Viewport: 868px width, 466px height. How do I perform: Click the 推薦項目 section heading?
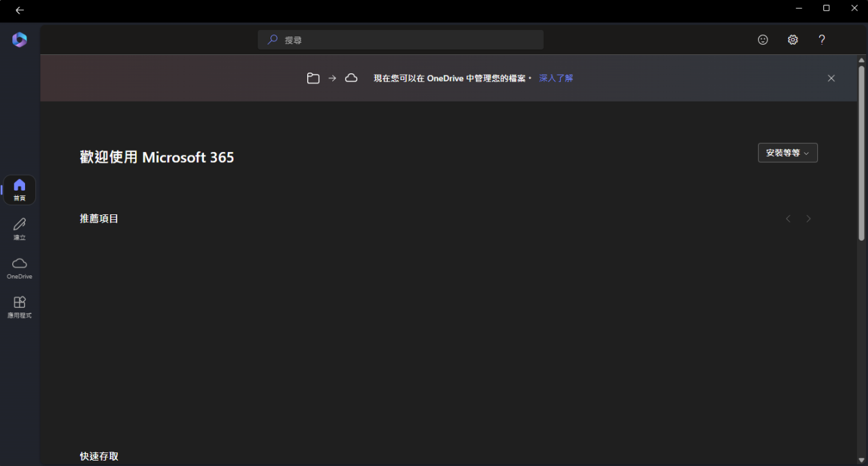[99, 218]
